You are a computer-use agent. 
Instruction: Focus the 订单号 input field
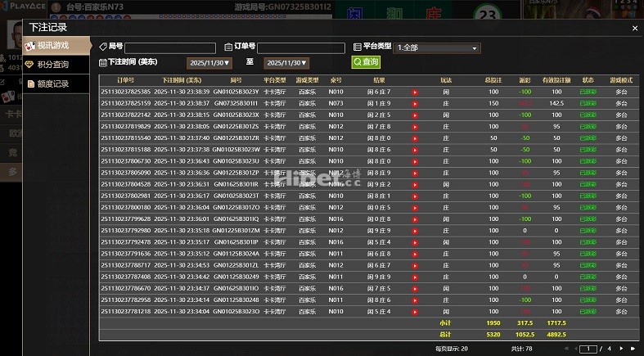(300, 48)
